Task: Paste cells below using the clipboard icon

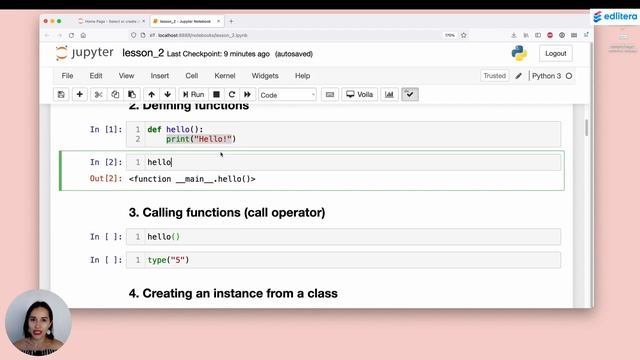Action: pos(132,95)
